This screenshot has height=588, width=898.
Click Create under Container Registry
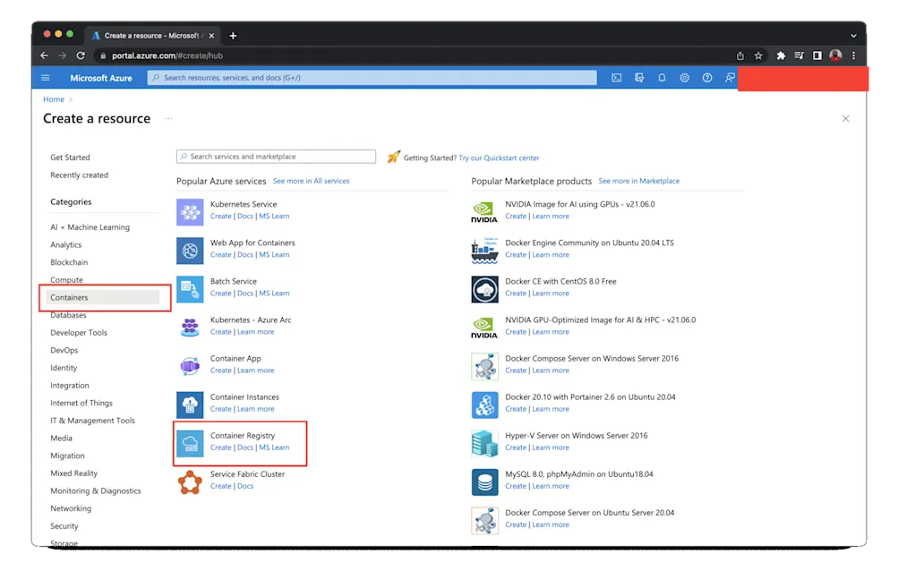[220, 447]
